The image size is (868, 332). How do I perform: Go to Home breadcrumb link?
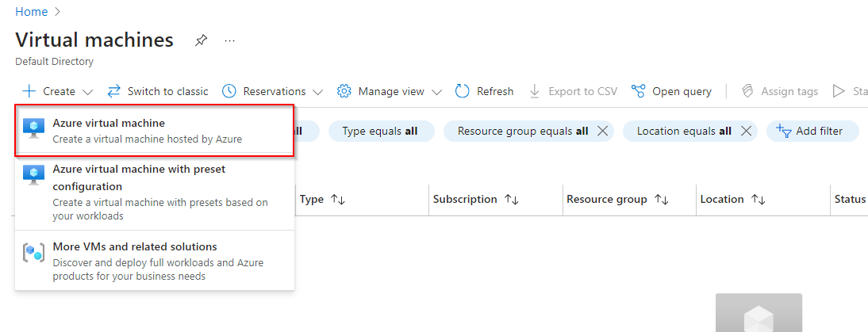coord(31,12)
